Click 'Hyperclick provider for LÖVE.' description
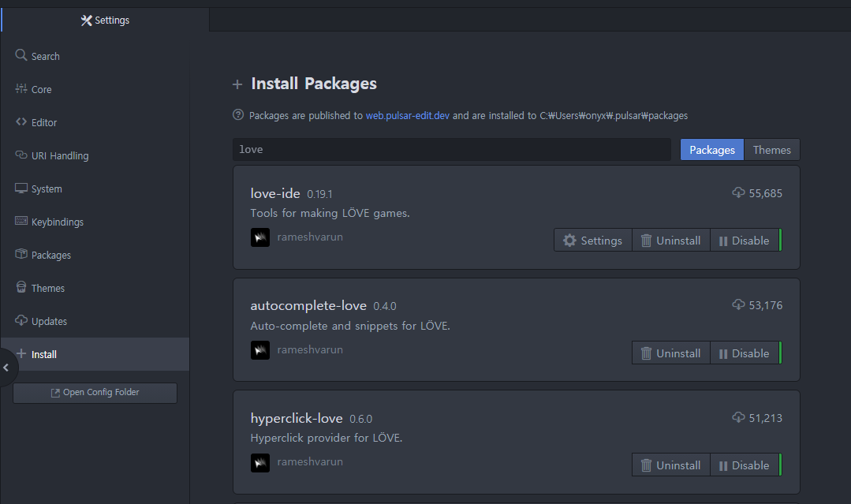This screenshot has width=851, height=504. [x=327, y=438]
